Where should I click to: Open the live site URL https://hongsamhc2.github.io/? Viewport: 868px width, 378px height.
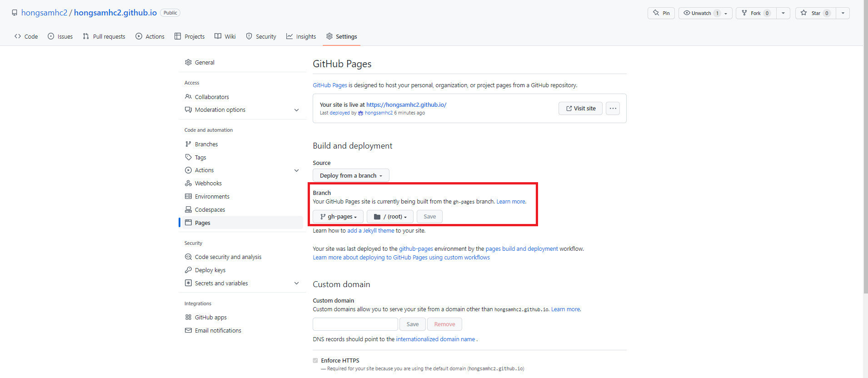[x=406, y=104]
